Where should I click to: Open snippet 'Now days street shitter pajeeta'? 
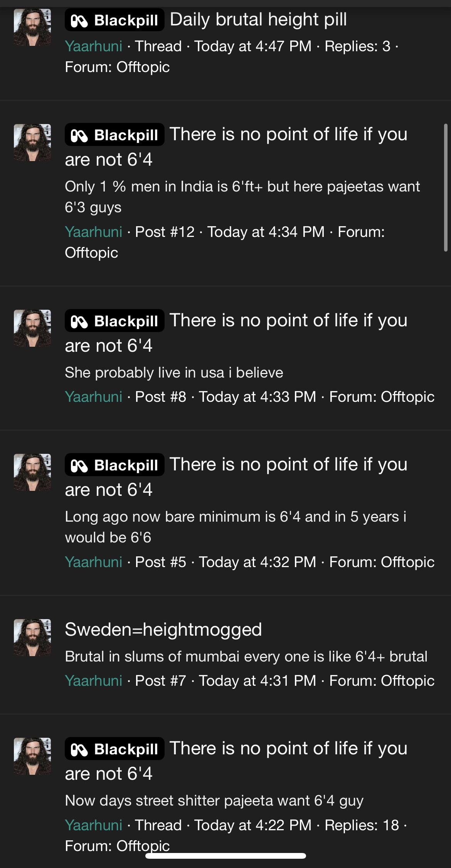click(x=214, y=801)
